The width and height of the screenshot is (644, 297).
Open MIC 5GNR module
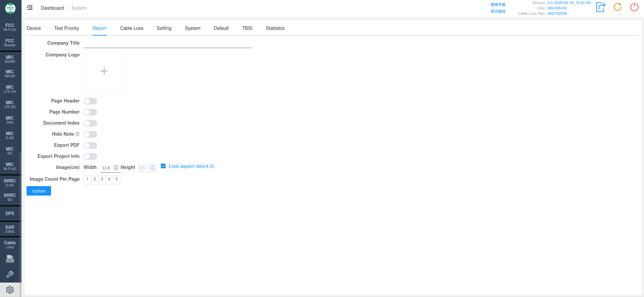[10, 59]
